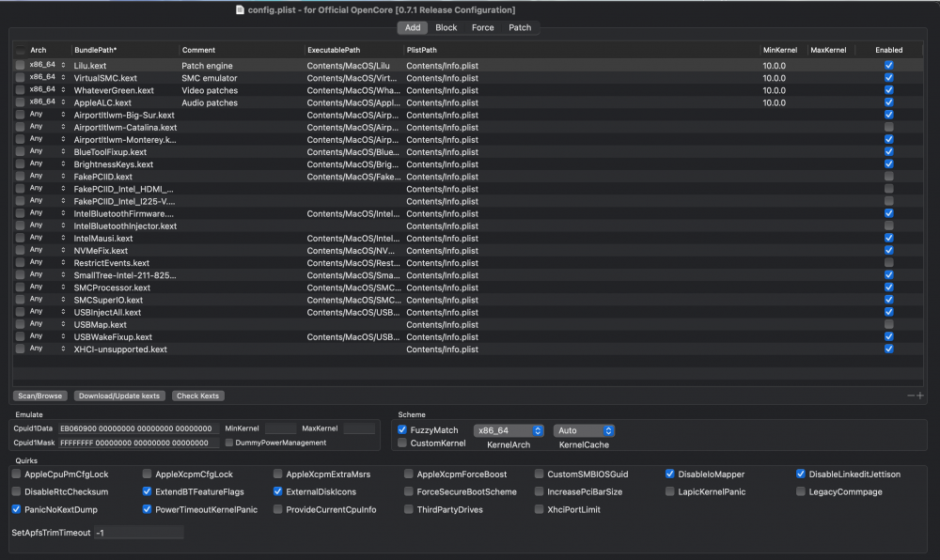Enable the USBMap.kext Enabled checkbox
Screen dimensions: 940x560
(888, 324)
